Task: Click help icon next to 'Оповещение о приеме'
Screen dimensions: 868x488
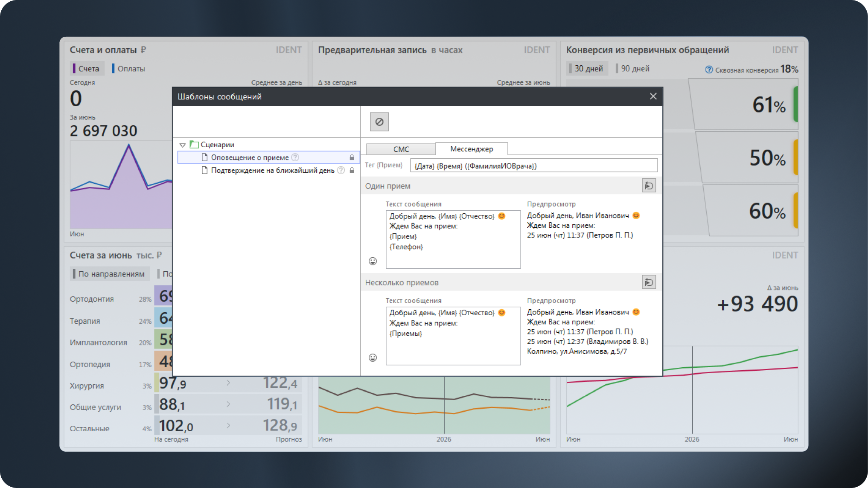Action: 295,157
